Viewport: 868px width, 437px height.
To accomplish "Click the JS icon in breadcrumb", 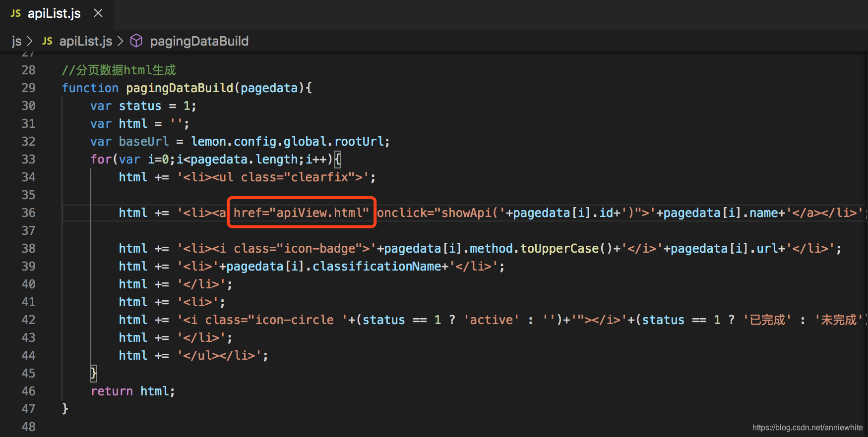I will [x=48, y=41].
